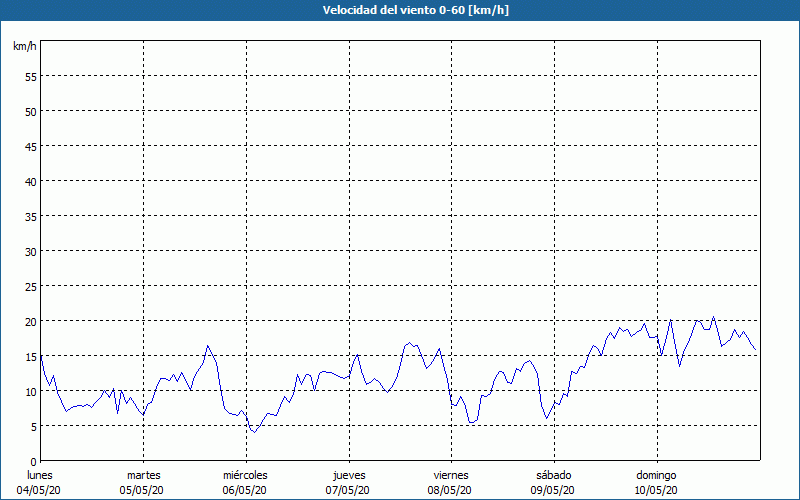The width and height of the screenshot is (800, 500).
Task: Click the 'jueves' day label
Action: point(349,475)
